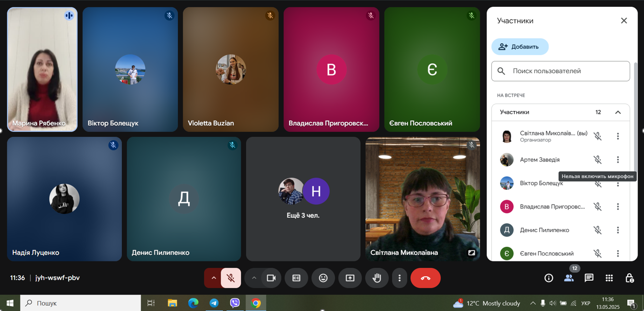Turn camera off with video button
This screenshot has width=644, height=311.
(271, 278)
